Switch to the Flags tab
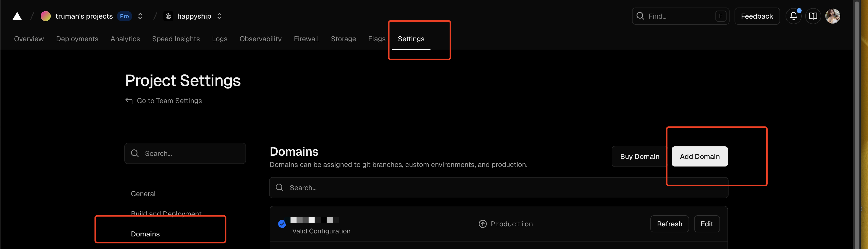Image resolution: width=868 pixels, height=249 pixels. coord(377,39)
